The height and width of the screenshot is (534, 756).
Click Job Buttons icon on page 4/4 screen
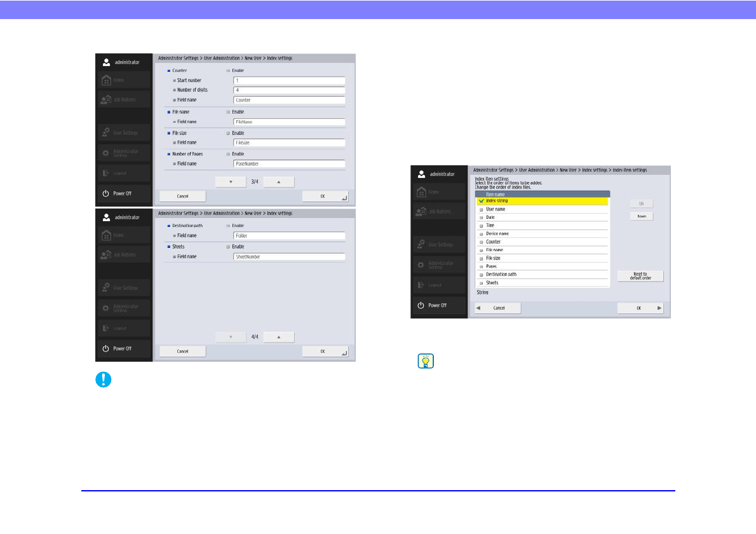[x=106, y=255]
